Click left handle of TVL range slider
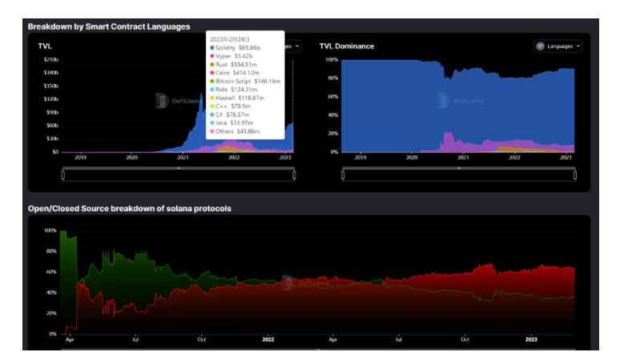624x364 pixels. pos(62,174)
